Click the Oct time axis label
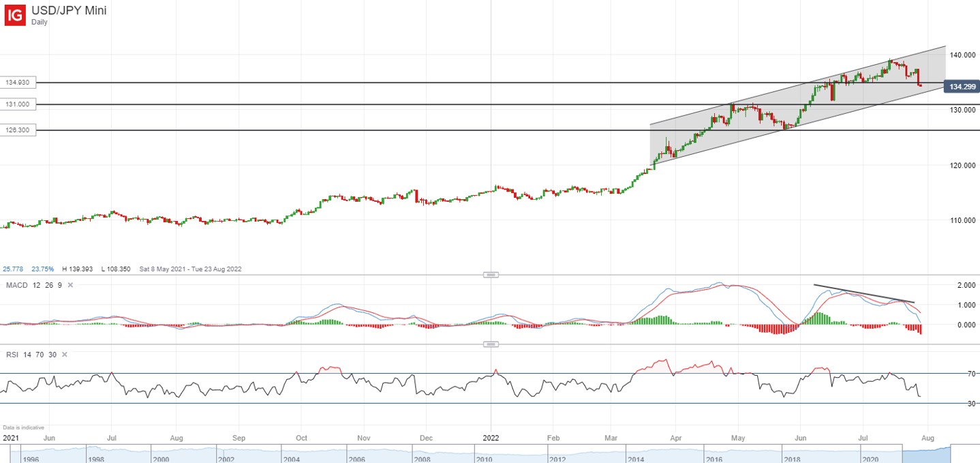The width and height of the screenshot is (980, 463). click(301, 437)
